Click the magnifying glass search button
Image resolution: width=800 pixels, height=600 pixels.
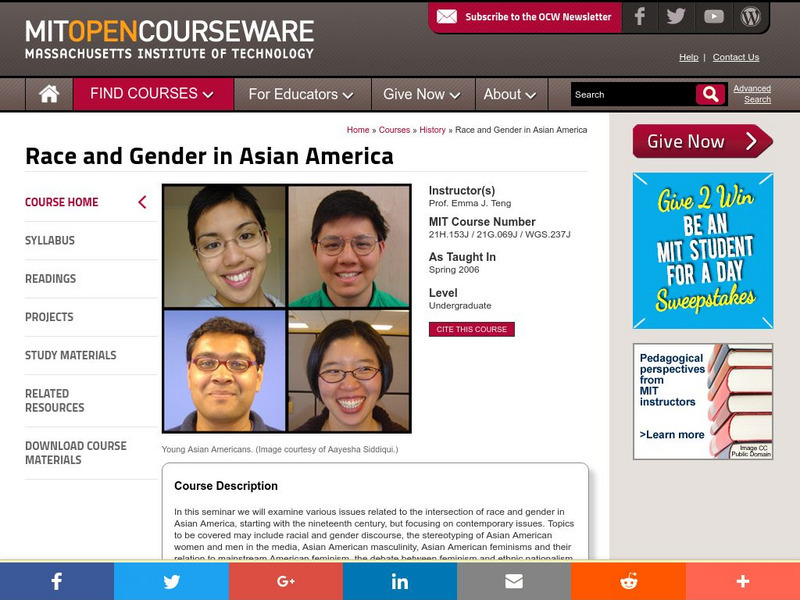(710, 94)
